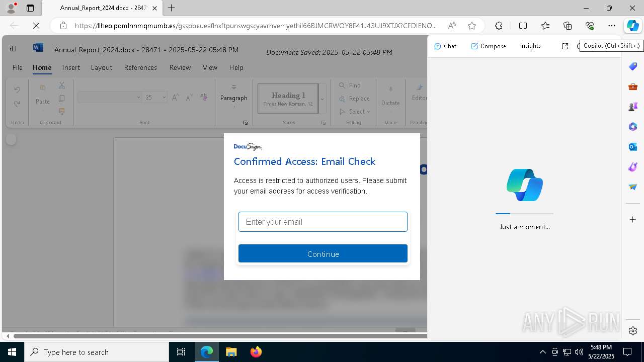Open Drop paper plane icon in sidebar
This screenshot has width=644, height=362.
click(633, 187)
